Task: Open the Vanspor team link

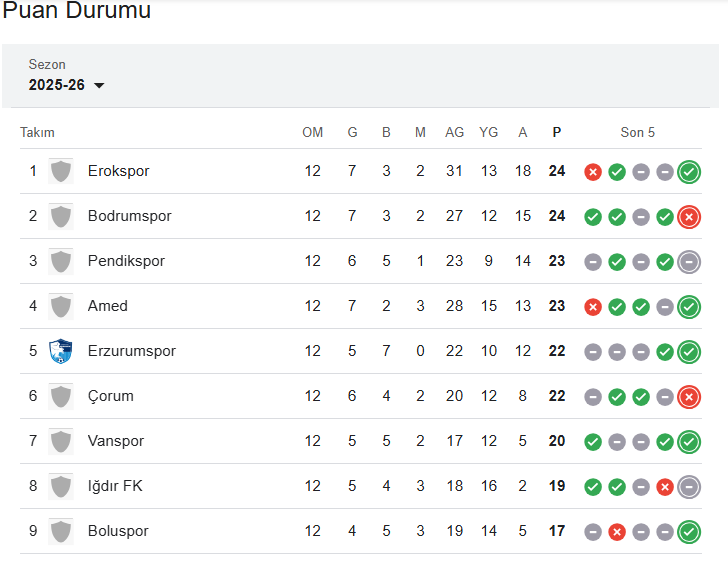Action: [116, 441]
